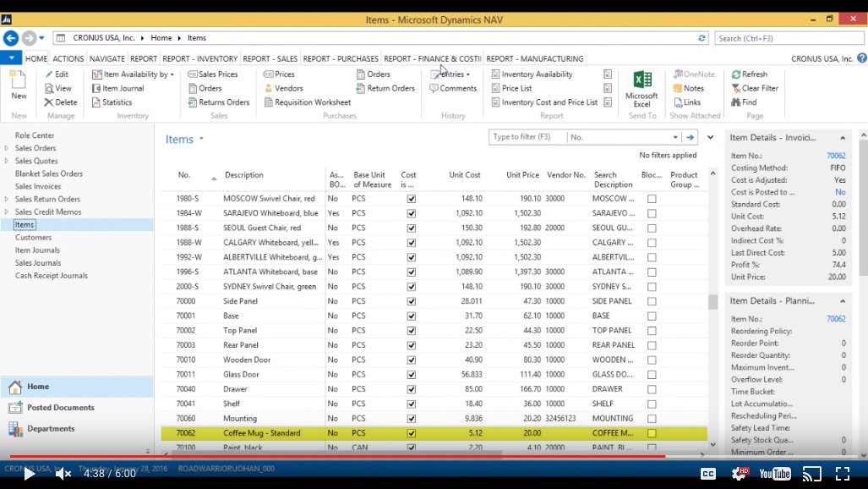Viewport: 868px width, 489px height.
Task: Click the Search (Ctrl+F3) box
Action: click(x=789, y=38)
